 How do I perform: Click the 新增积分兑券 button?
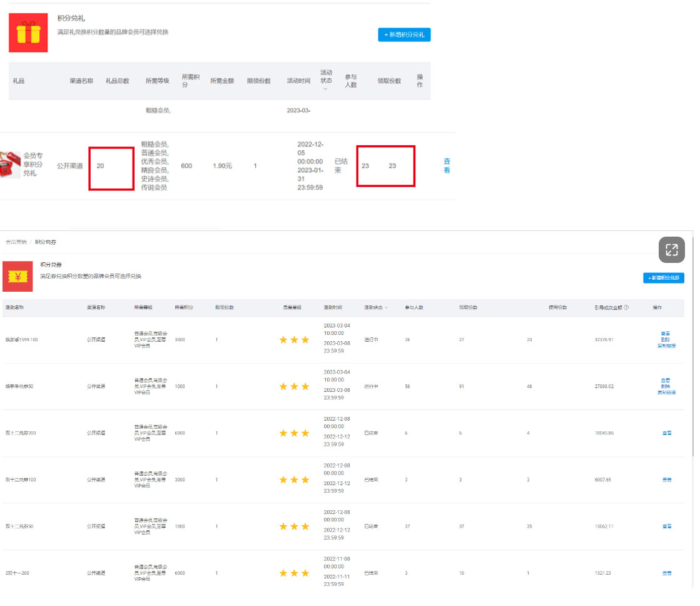663,278
